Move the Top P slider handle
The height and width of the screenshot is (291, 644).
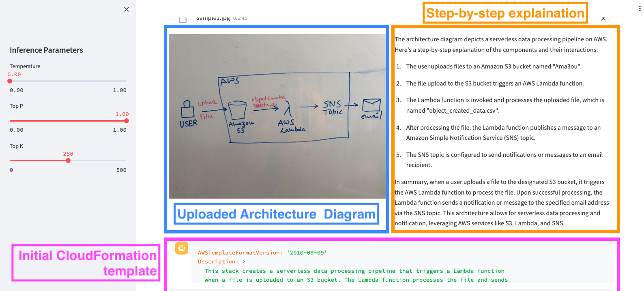pos(127,121)
